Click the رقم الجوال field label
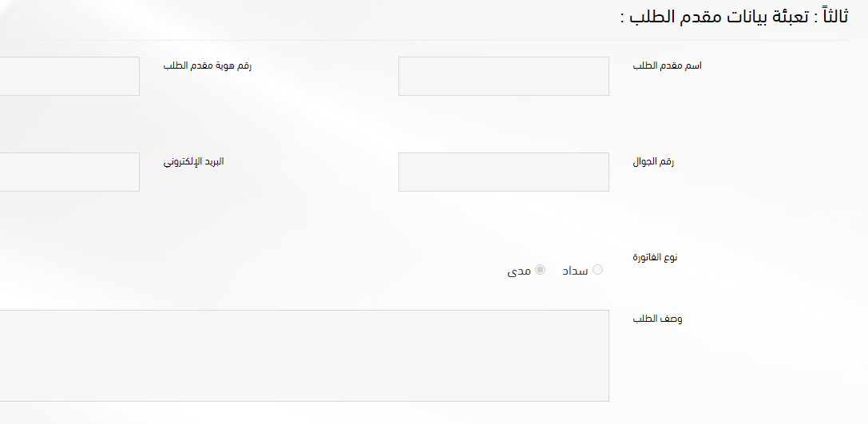Viewport: 868px width, 424px height. pyautogui.click(x=653, y=161)
